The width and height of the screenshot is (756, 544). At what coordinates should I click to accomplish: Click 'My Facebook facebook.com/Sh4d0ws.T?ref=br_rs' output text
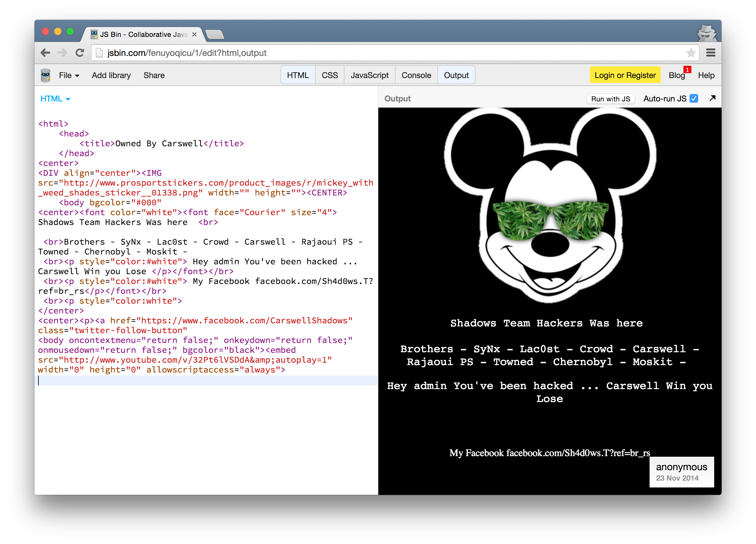click(x=549, y=453)
